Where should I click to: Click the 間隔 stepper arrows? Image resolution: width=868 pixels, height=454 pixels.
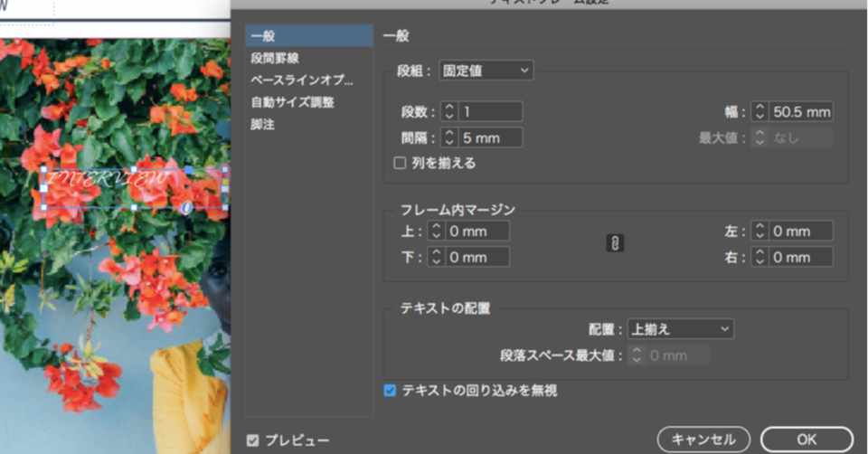click(449, 137)
